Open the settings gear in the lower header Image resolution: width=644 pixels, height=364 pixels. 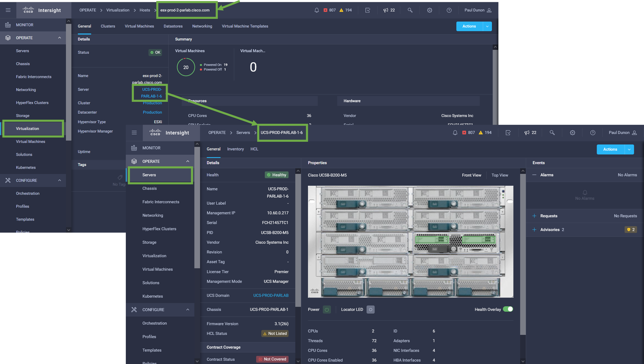point(572,133)
